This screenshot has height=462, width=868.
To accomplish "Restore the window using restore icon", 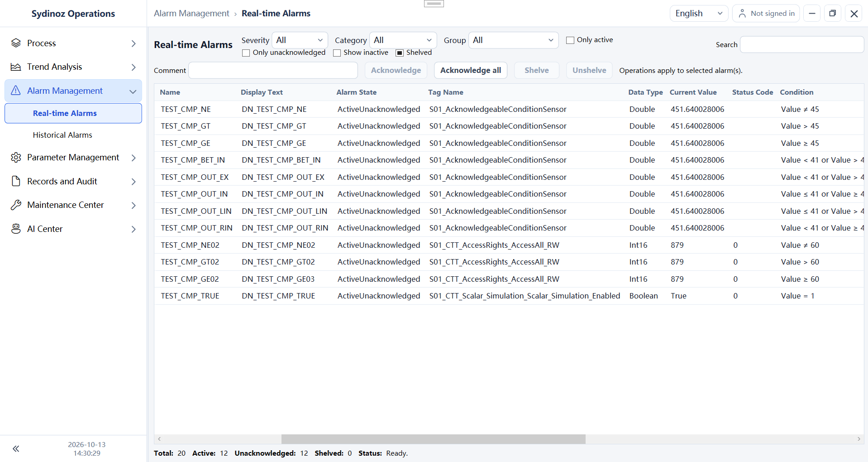I will (x=832, y=14).
